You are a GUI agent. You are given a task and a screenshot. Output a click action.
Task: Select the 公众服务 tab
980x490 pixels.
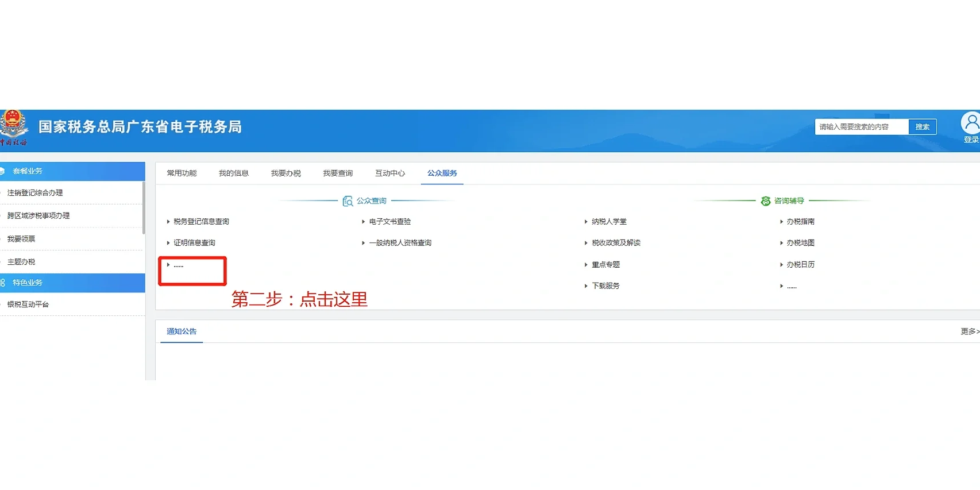tap(442, 173)
